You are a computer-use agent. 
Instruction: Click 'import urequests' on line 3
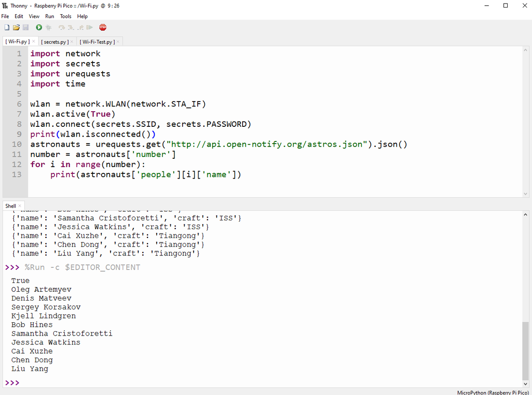click(70, 74)
